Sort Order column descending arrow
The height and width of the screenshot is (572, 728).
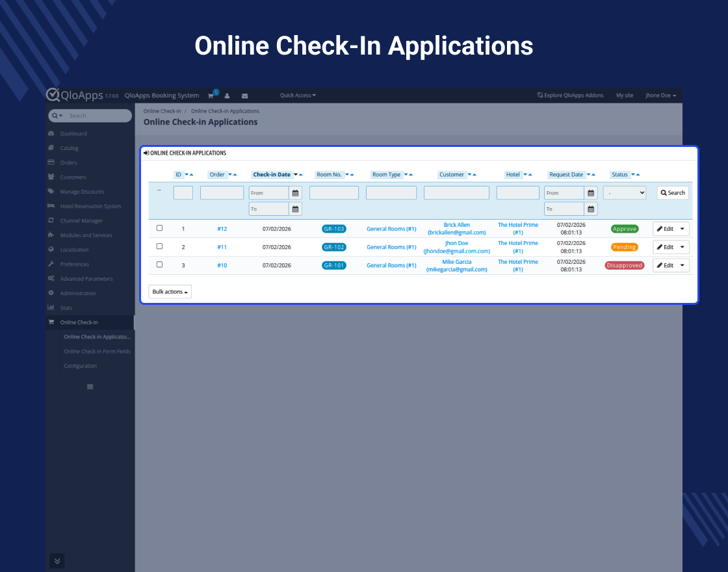(x=230, y=175)
